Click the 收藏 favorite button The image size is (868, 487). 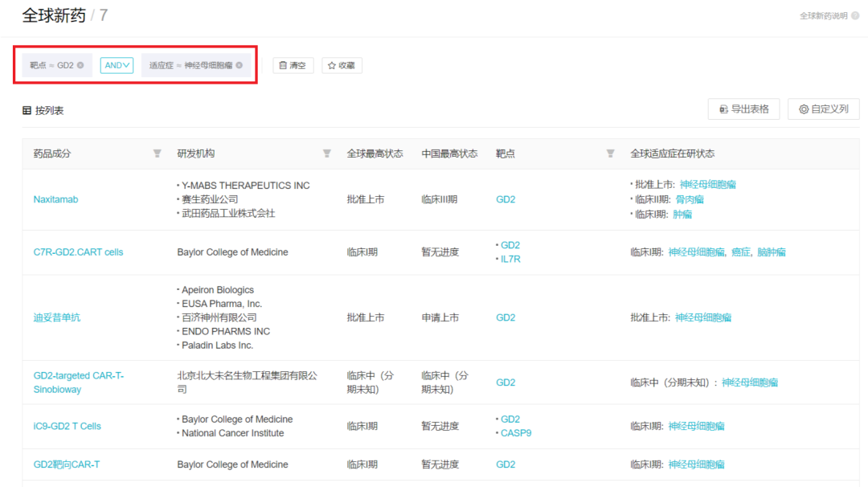click(x=342, y=65)
